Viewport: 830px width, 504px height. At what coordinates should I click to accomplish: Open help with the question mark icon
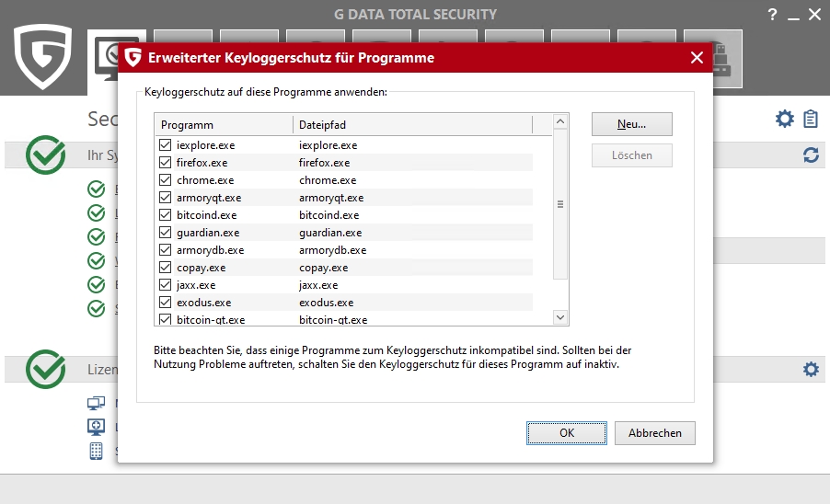(772, 15)
